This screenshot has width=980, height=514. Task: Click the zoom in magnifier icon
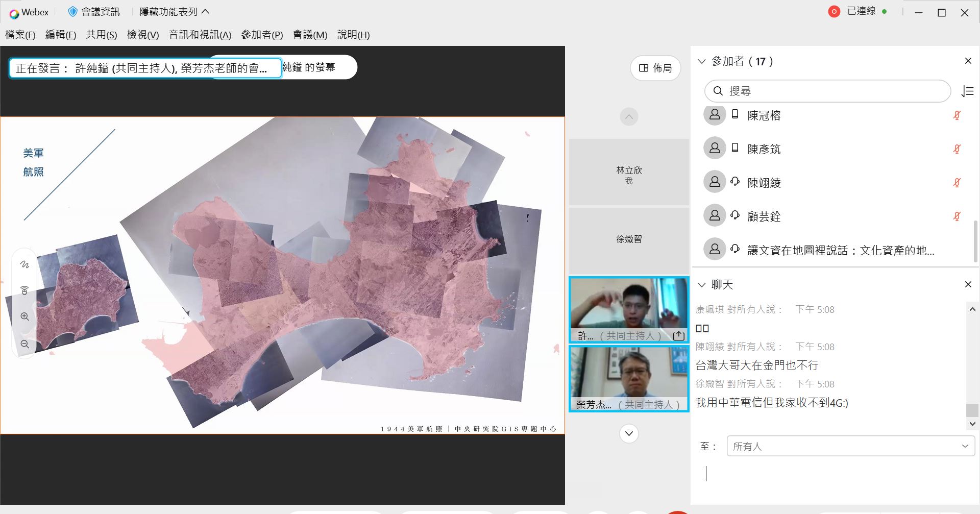[24, 316]
